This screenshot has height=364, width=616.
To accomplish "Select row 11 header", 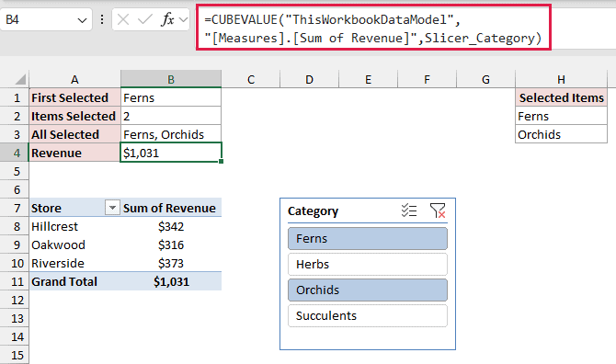I will pyautogui.click(x=15, y=281).
